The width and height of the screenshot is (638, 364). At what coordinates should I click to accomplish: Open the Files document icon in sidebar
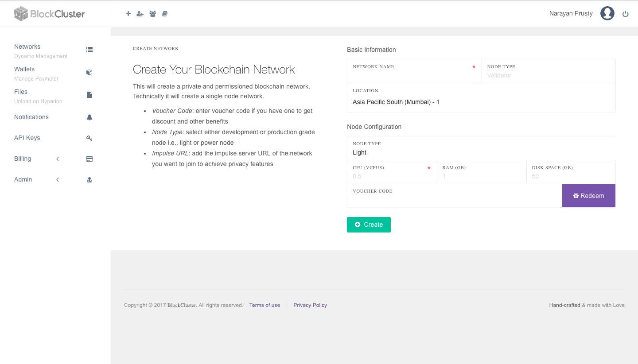click(89, 94)
